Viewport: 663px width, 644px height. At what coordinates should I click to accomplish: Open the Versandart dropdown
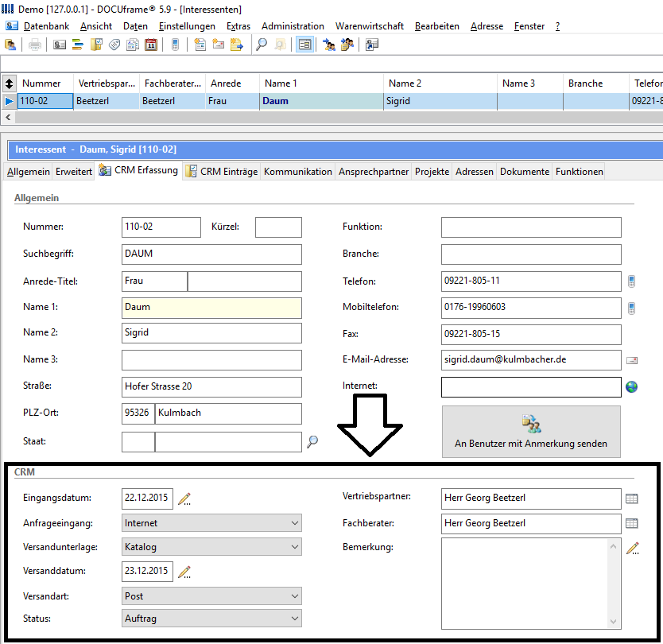(211, 596)
